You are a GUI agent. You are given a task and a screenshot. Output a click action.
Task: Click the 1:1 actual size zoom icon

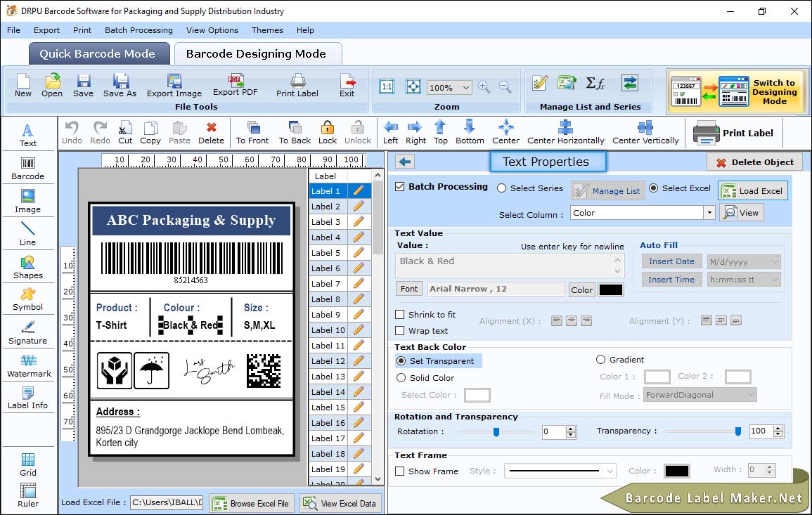[387, 87]
